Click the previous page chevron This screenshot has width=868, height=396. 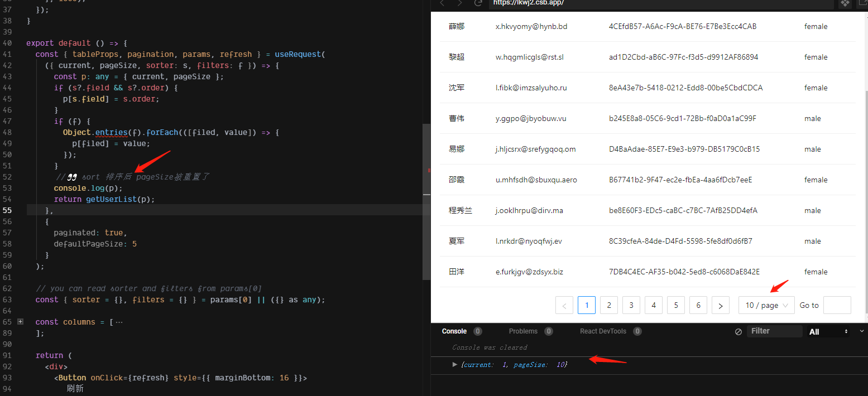click(564, 305)
